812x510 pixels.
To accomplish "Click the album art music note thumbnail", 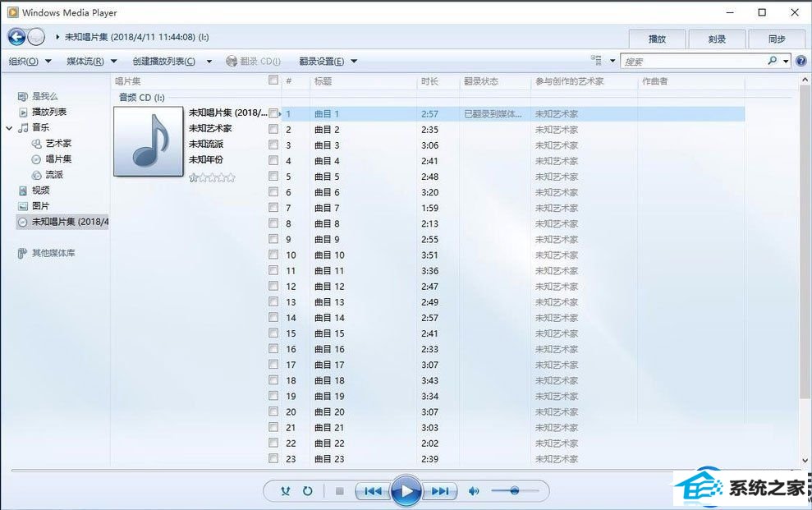I will click(x=148, y=141).
